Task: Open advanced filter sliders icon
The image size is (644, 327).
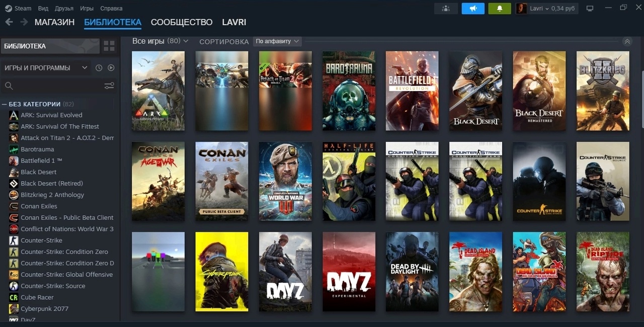Action: pos(109,86)
